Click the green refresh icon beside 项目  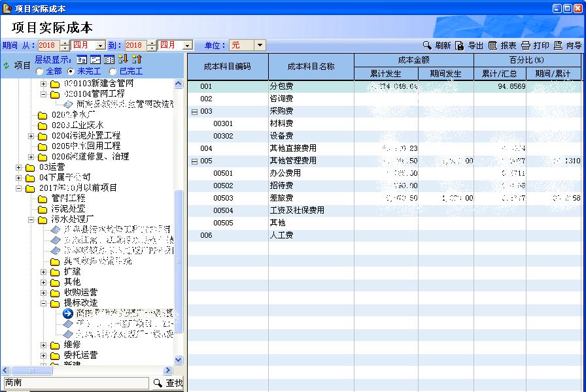7,65
